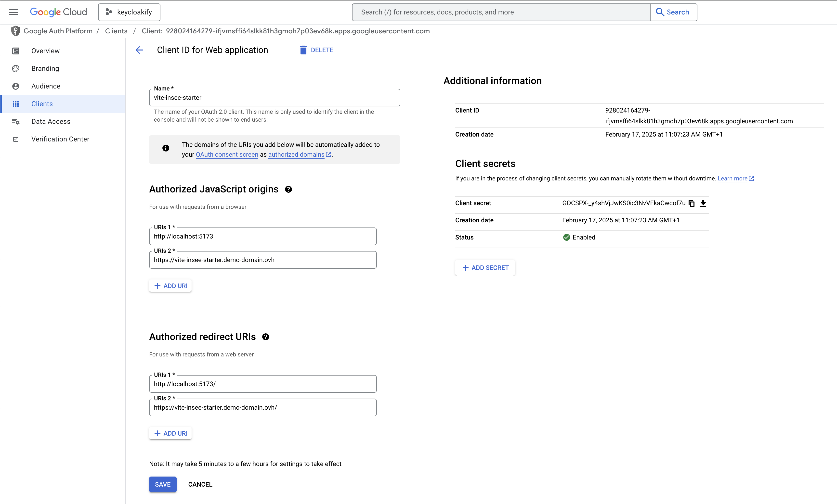Download the client secret JSON
This screenshot has height=504, width=837.
[x=703, y=203]
